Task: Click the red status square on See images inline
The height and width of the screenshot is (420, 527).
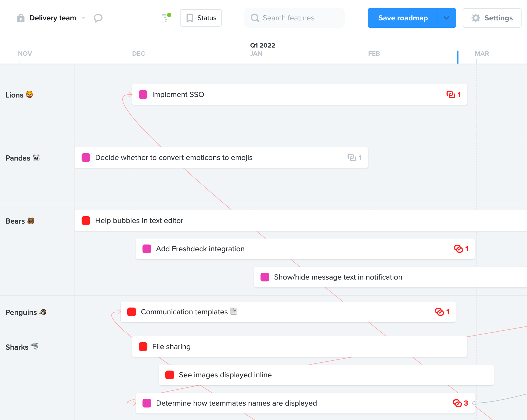Action: (x=170, y=375)
